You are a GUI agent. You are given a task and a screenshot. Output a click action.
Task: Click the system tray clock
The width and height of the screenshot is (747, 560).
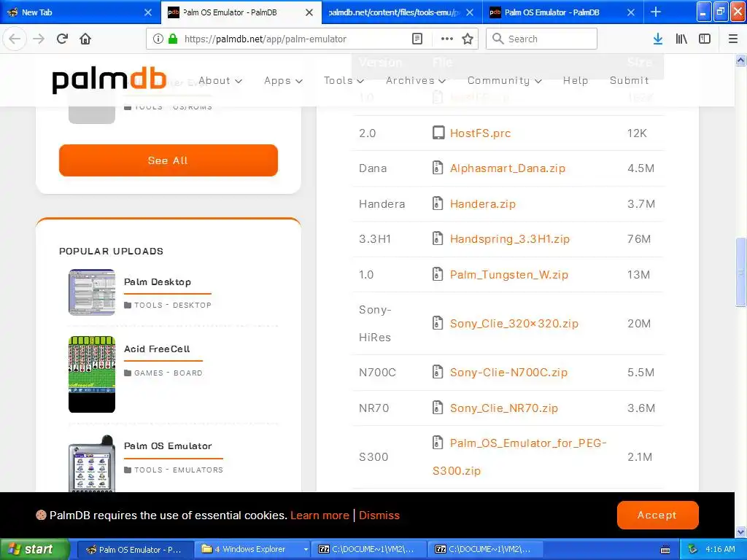point(720,549)
